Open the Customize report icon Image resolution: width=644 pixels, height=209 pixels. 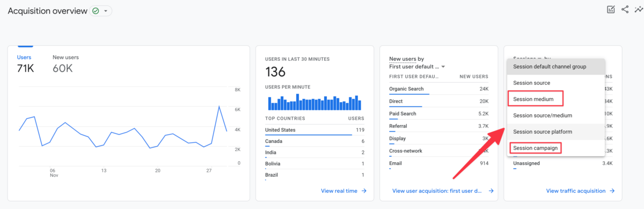[x=611, y=9]
